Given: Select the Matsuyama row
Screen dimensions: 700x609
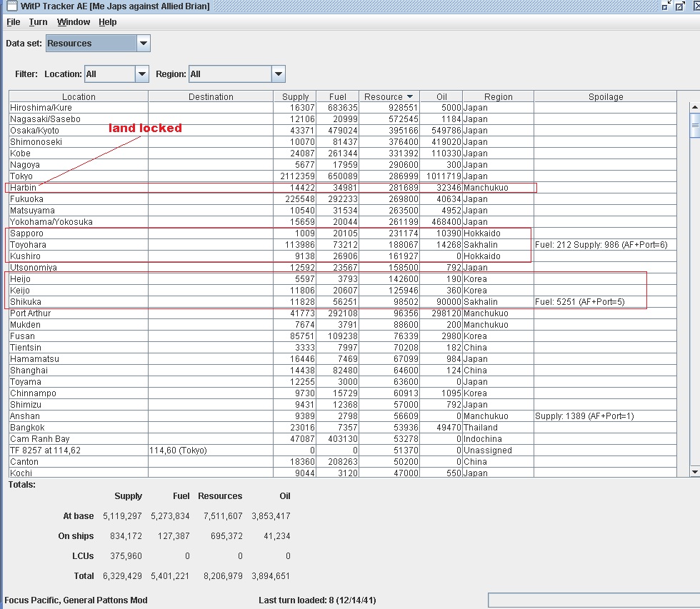Looking at the screenshot, I should [x=342, y=211].
